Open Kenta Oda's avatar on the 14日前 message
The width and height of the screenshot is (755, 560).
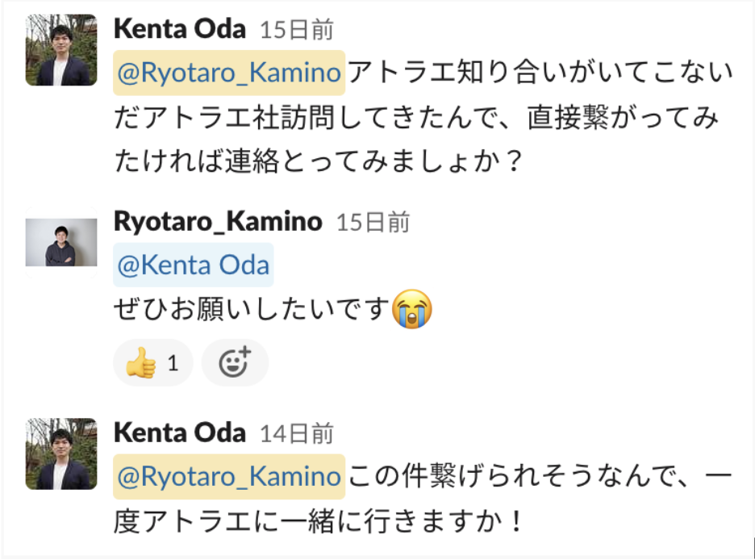61,453
